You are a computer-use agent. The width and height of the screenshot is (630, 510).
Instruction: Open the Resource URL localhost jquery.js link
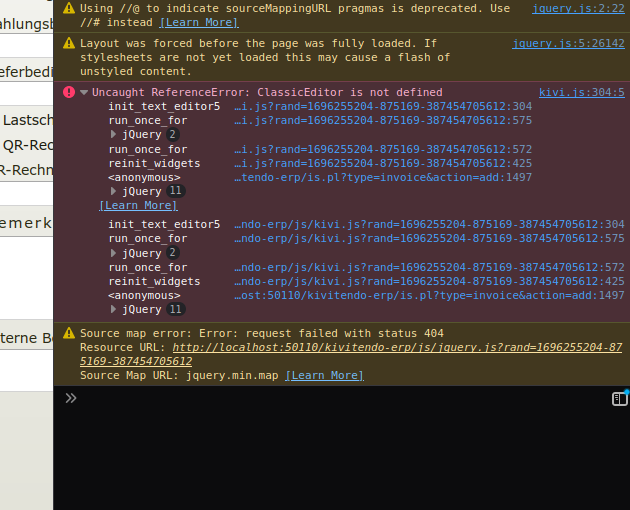(x=397, y=347)
